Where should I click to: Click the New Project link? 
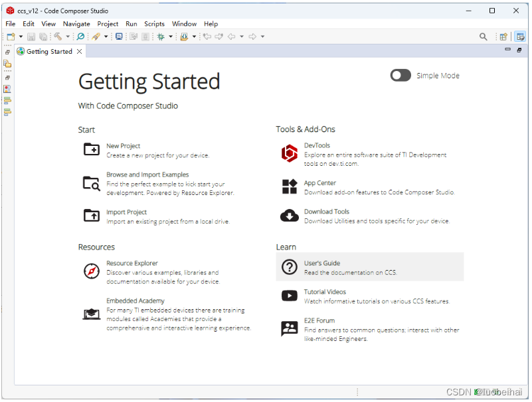tap(123, 146)
